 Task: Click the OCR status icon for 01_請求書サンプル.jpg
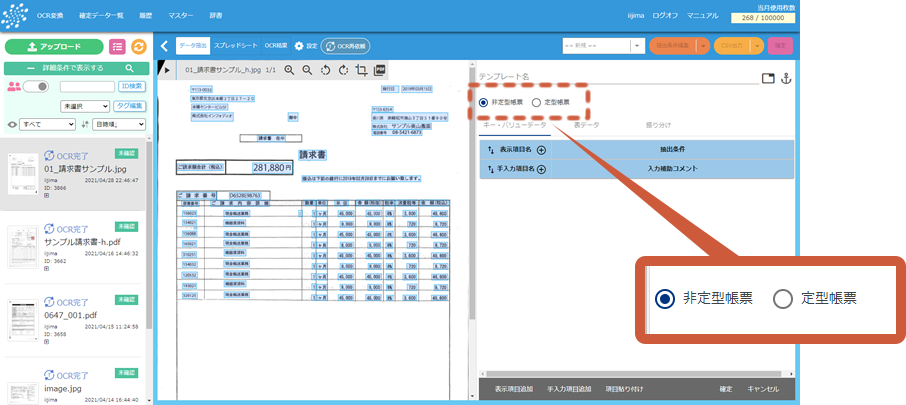click(x=49, y=155)
